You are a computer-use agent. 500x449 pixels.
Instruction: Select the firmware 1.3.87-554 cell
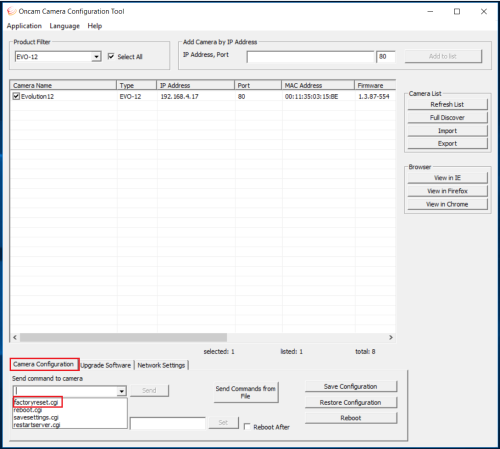click(374, 97)
